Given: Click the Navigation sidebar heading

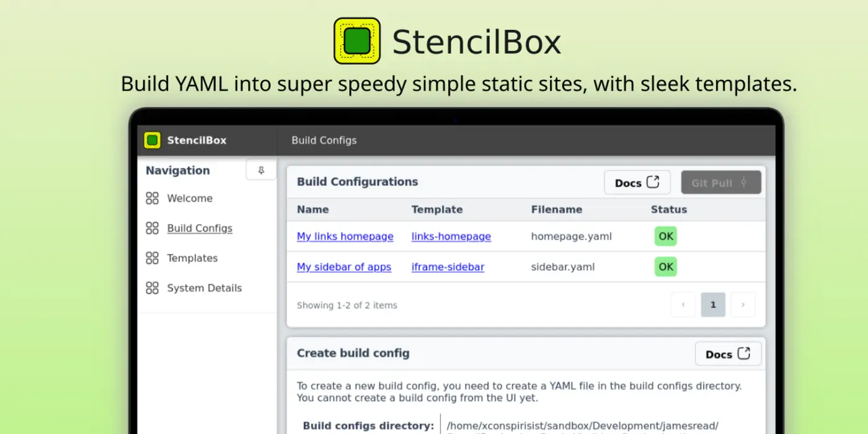Looking at the screenshot, I should [178, 170].
